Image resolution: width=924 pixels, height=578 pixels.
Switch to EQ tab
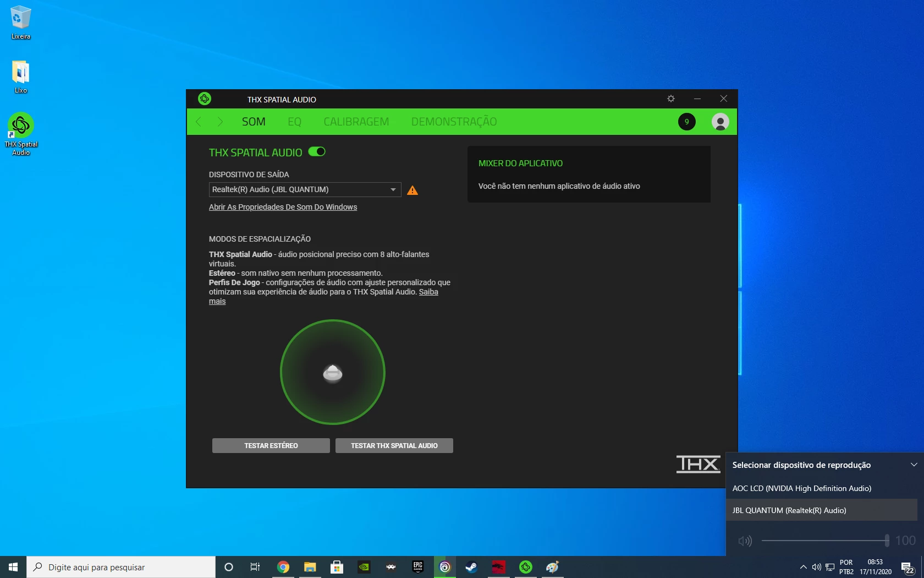click(x=294, y=122)
